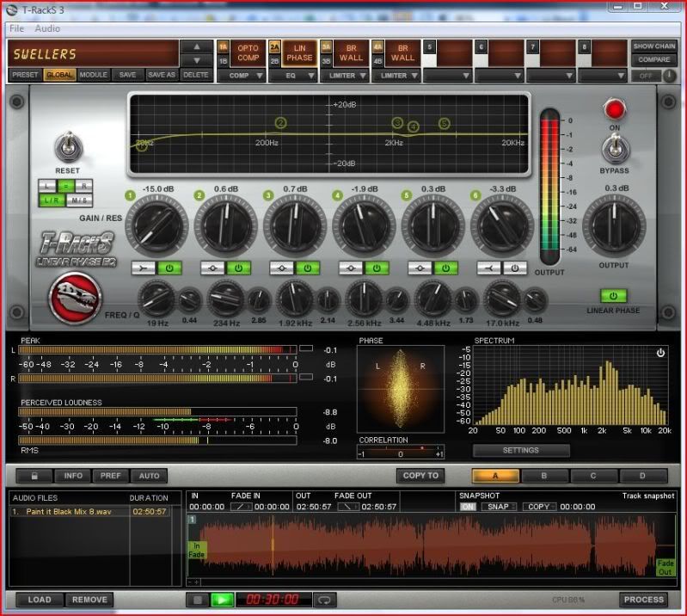The width and height of the screenshot is (687, 616).
Task: Click the COMPARE button
Action: (x=653, y=59)
